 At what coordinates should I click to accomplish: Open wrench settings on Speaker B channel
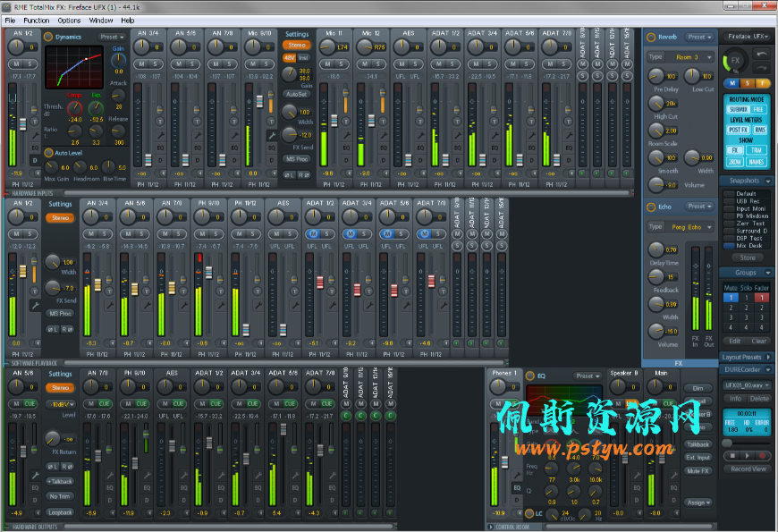pyautogui.click(x=637, y=475)
